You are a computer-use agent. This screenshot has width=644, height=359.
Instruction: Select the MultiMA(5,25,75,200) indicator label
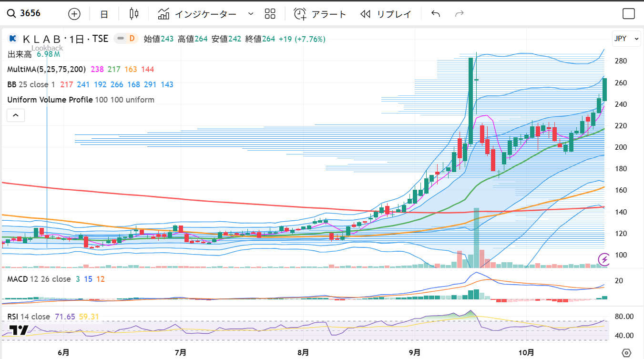[x=46, y=69]
